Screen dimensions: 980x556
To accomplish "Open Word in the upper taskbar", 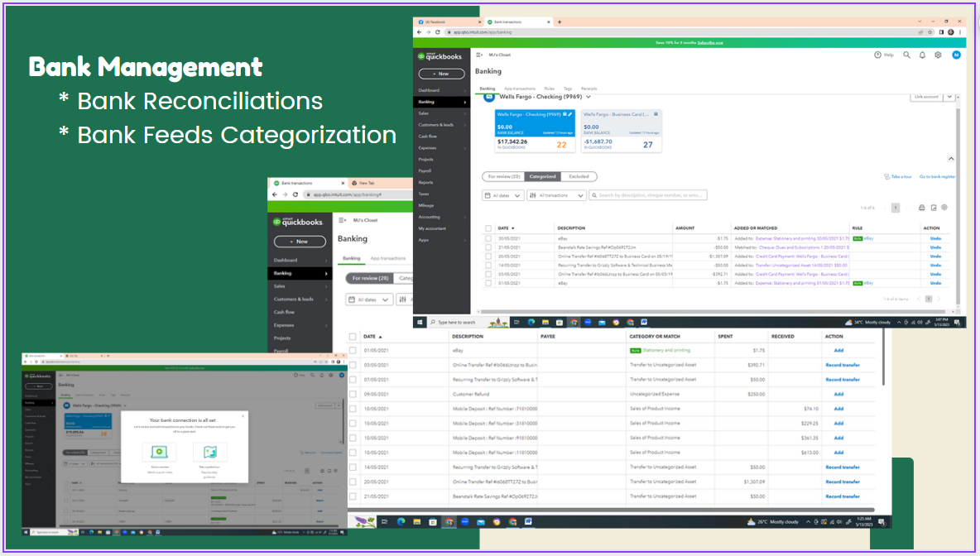I will click(644, 323).
